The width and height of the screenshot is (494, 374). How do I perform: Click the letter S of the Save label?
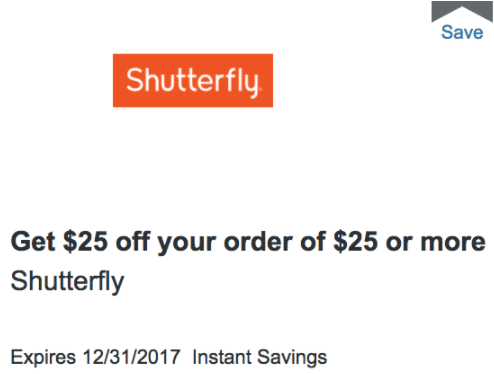point(448,32)
